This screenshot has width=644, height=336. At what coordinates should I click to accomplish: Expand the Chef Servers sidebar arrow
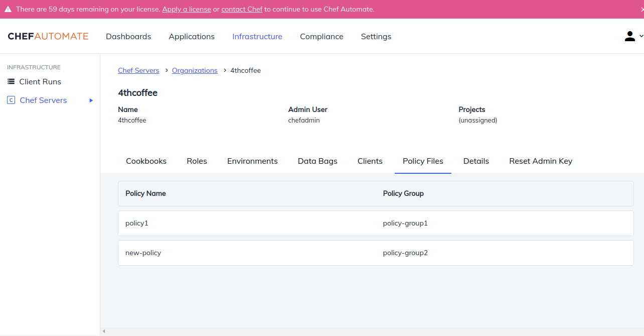[91, 100]
